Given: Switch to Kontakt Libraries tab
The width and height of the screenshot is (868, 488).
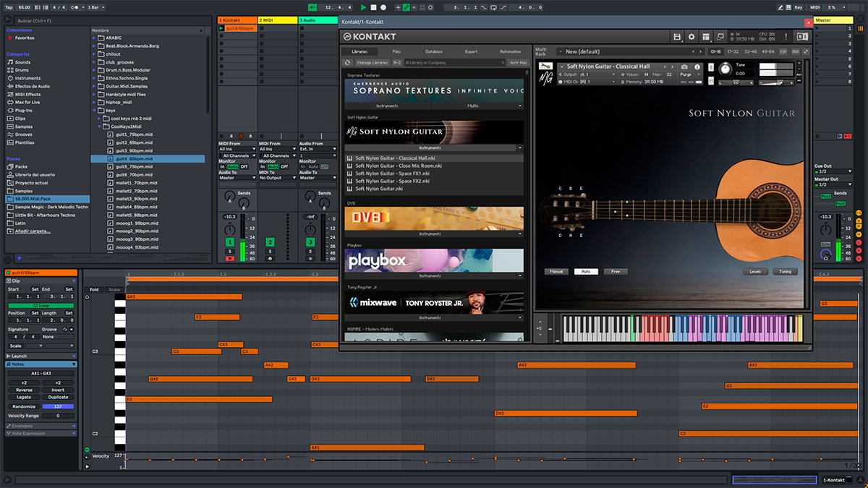Looking at the screenshot, I should pyautogui.click(x=359, y=52).
